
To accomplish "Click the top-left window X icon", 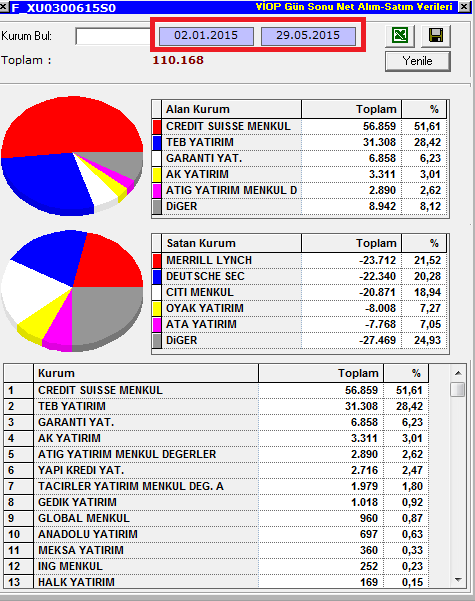I will click(x=4, y=7).
